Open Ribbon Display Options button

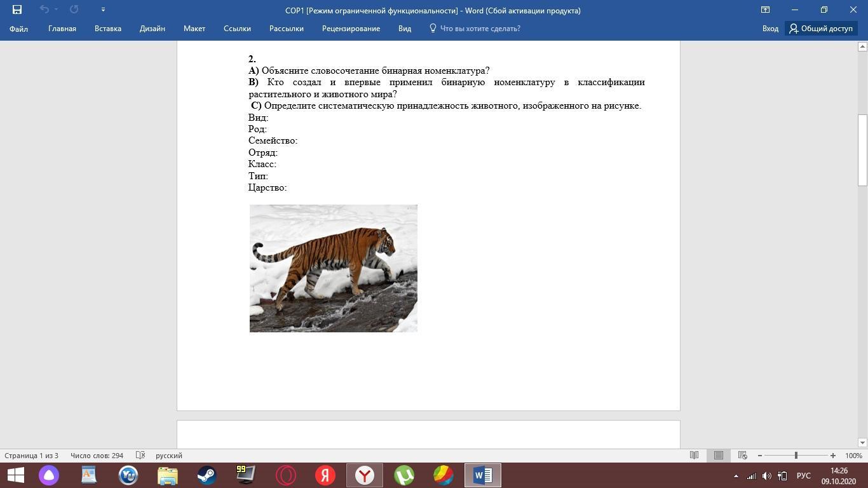[766, 10]
